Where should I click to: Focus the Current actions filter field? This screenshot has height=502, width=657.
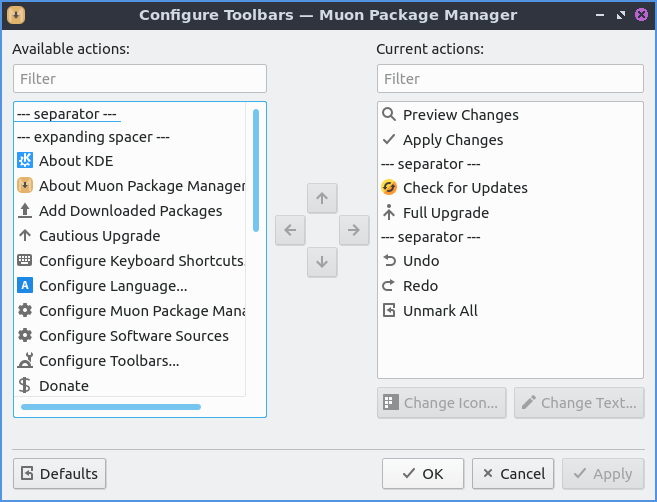[510, 78]
